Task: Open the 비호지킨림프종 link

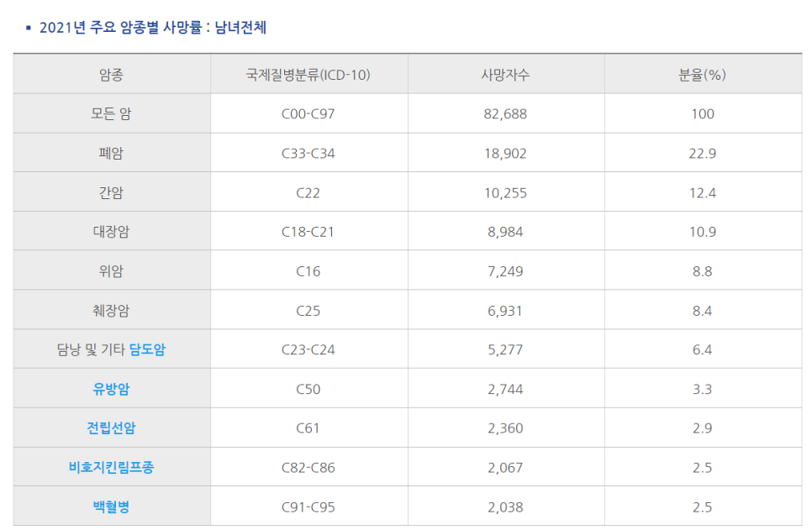Action: pos(111,467)
